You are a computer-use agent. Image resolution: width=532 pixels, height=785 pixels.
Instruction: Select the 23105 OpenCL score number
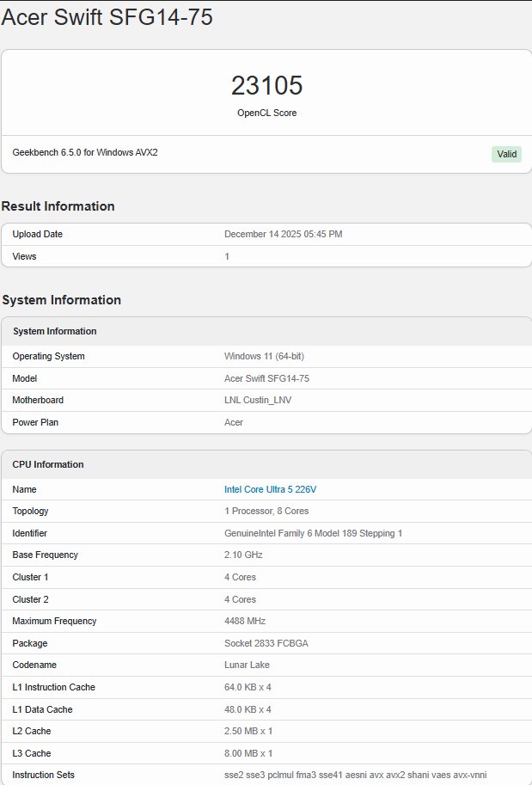(266, 85)
